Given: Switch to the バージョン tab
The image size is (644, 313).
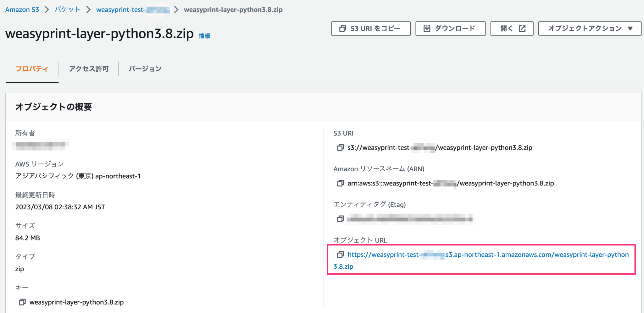Looking at the screenshot, I should (x=145, y=69).
